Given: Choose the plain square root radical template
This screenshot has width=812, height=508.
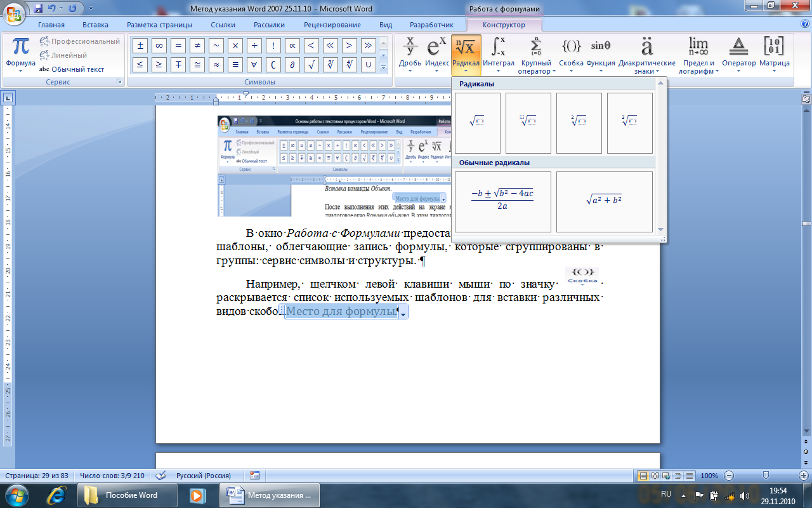Looking at the screenshot, I should pyautogui.click(x=478, y=123).
